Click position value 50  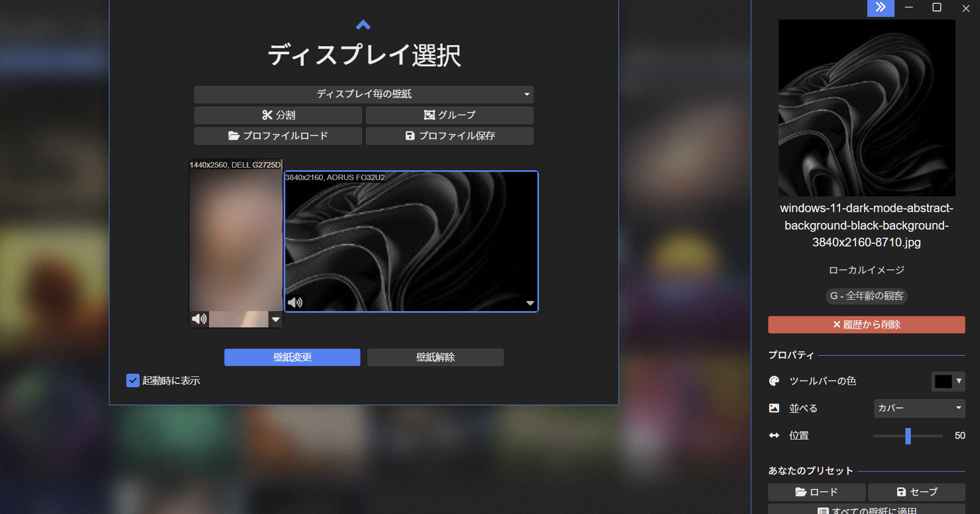click(x=960, y=436)
